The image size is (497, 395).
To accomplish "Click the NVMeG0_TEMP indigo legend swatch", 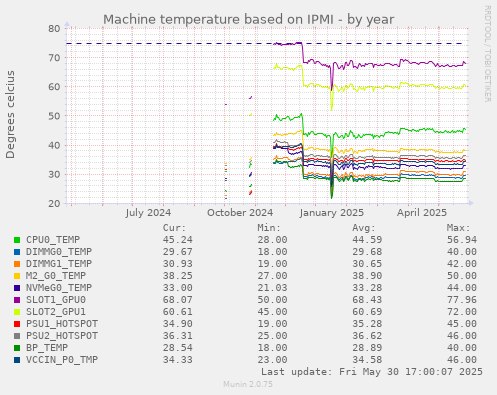I will click(x=17, y=288).
